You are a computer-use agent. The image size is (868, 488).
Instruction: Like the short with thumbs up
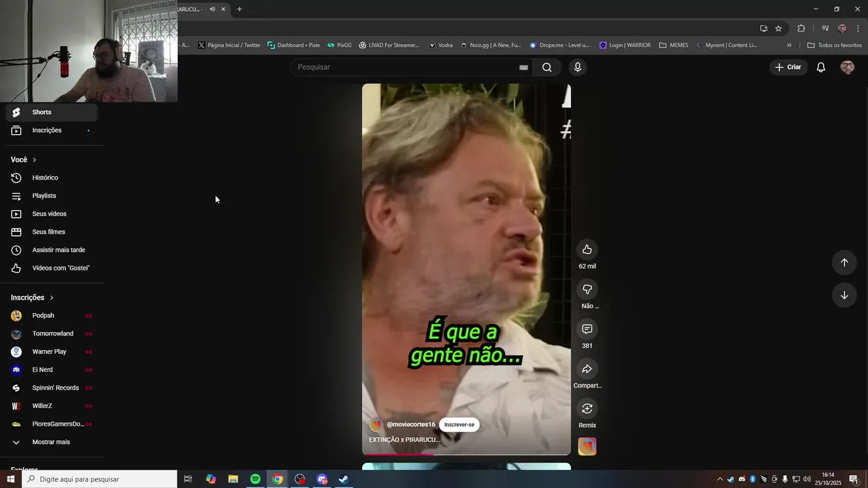[x=587, y=249]
